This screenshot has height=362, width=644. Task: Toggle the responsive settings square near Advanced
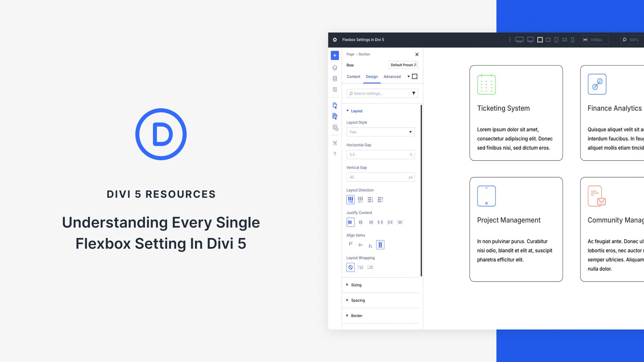[x=415, y=76]
